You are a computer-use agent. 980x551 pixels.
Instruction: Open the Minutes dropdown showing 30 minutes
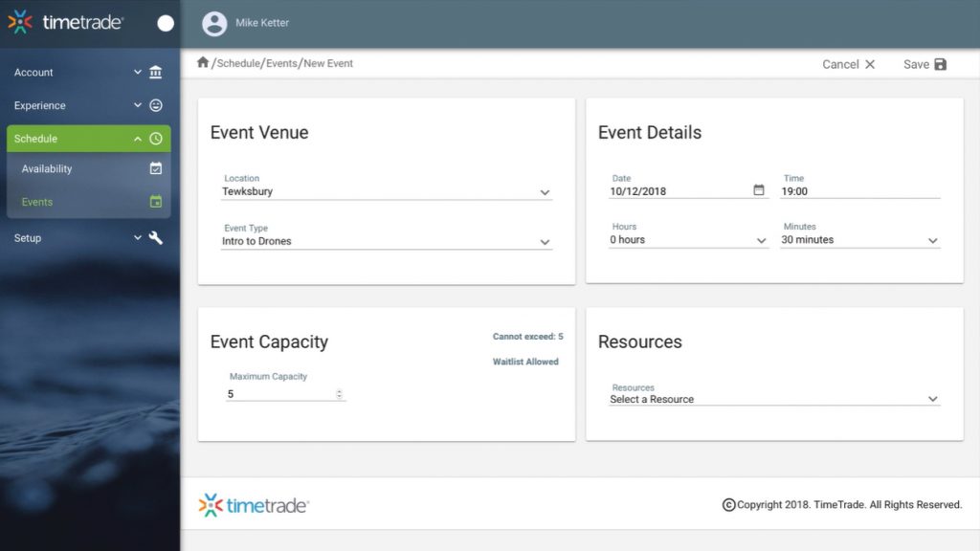pyautogui.click(x=859, y=240)
